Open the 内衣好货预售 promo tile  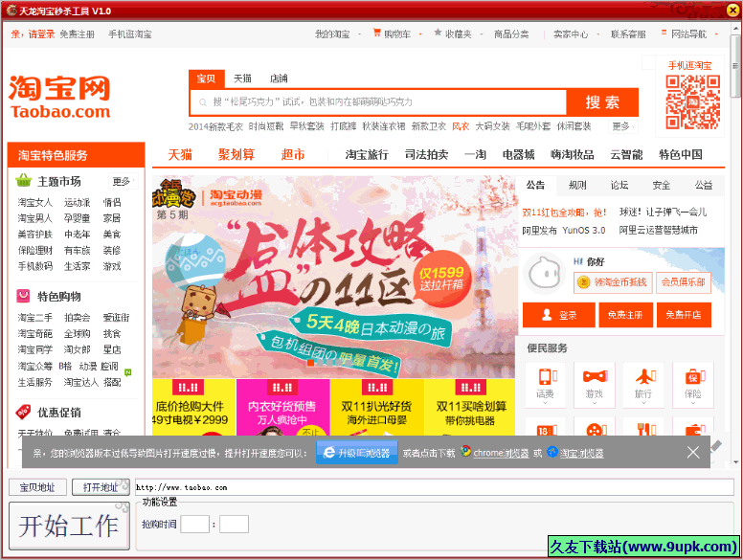point(282,408)
